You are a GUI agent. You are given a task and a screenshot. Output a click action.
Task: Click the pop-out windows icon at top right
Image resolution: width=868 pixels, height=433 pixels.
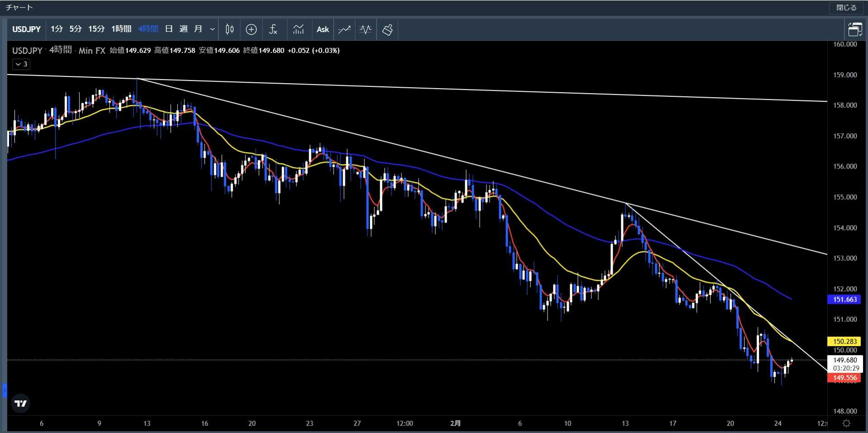coord(855,29)
